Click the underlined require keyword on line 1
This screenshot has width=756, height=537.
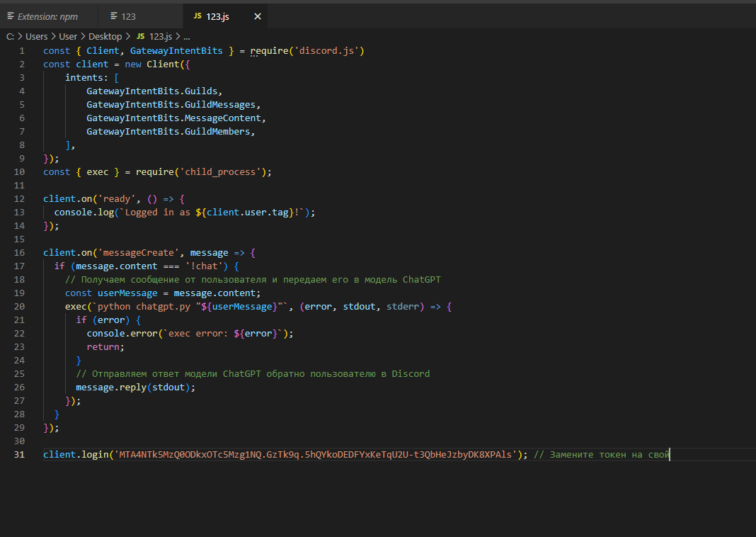click(x=269, y=51)
